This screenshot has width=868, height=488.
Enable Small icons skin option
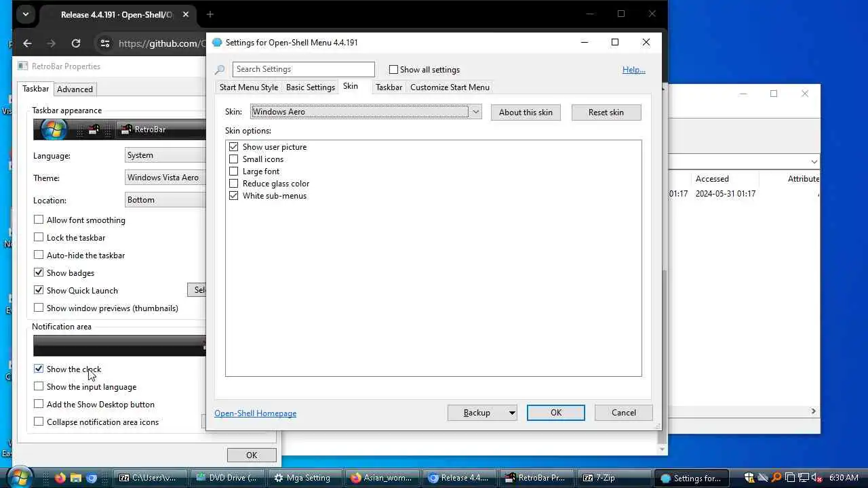234,159
